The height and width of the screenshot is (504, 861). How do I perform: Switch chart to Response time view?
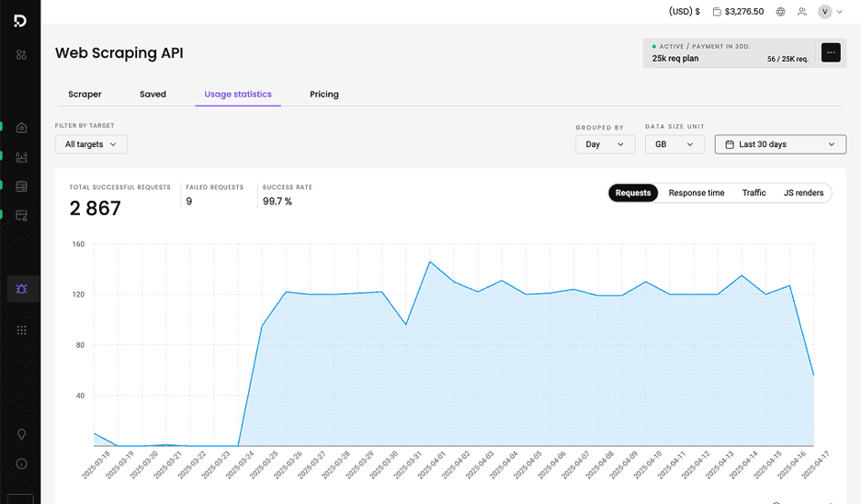click(697, 193)
